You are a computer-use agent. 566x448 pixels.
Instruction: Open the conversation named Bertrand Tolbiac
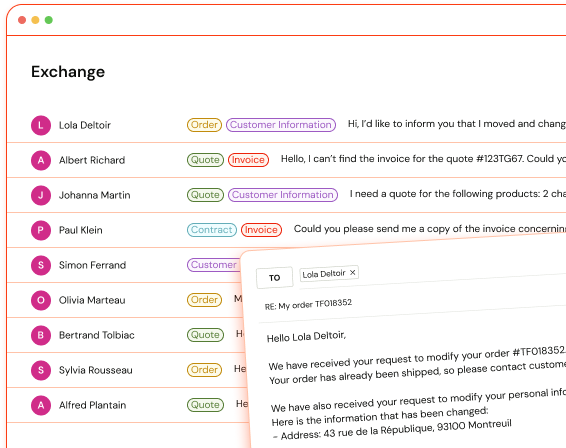[x=97, y=335]
